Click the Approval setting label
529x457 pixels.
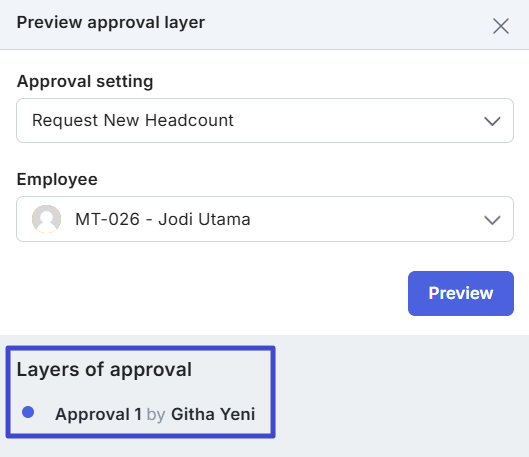(x=85, y=82)
